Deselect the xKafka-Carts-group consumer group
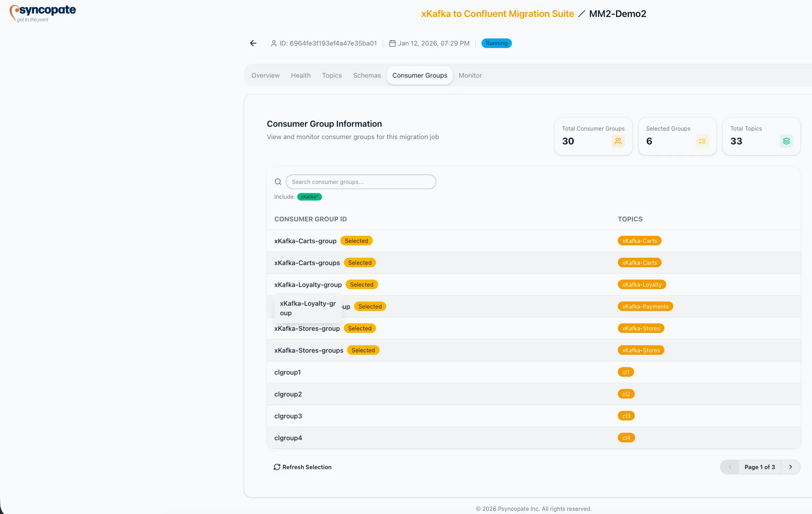812x514 pixels. [356, 240]
